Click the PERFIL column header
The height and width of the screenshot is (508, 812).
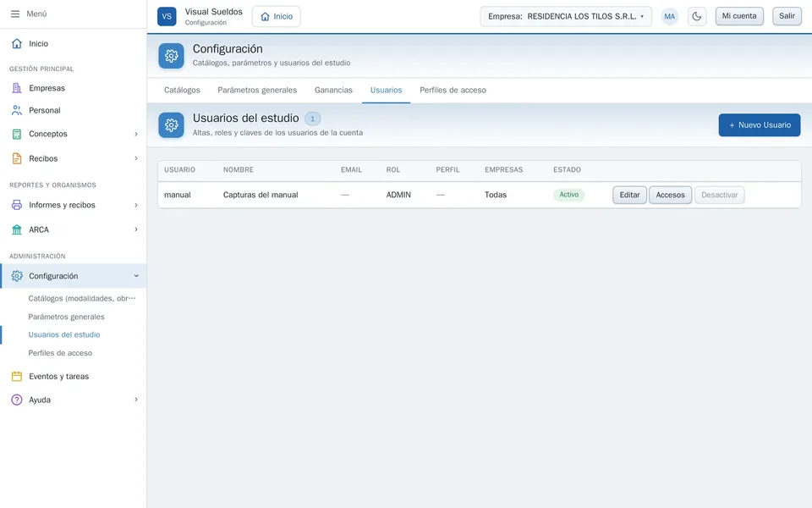[x=447, y=169]
